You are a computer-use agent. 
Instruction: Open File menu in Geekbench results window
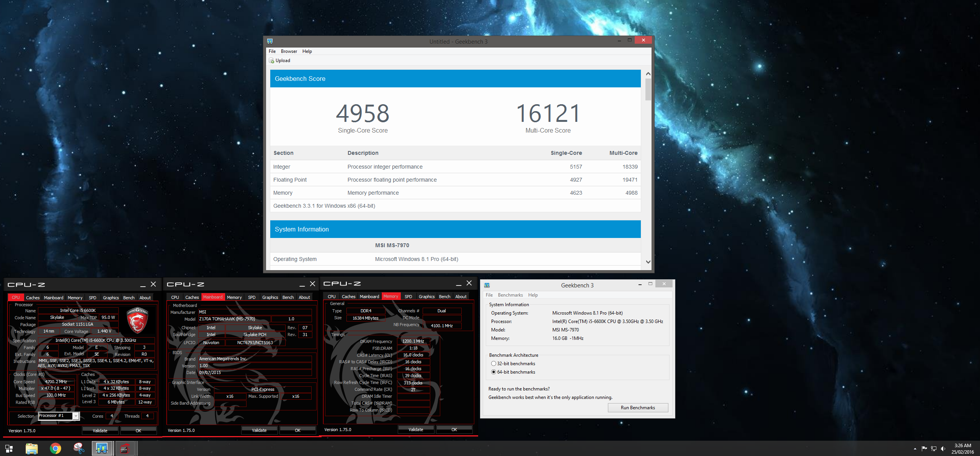pyautogui.click(x=272, y=51)
